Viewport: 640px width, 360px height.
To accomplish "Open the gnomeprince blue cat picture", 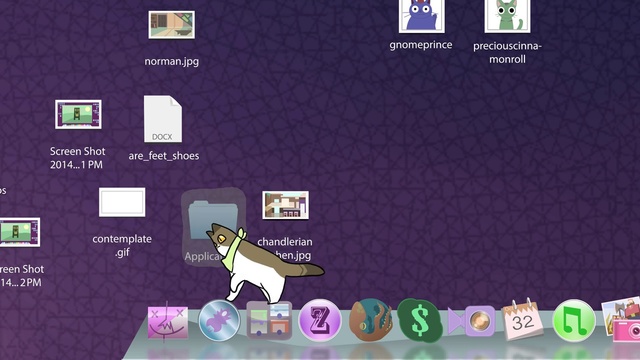I will tap(422, 16).
